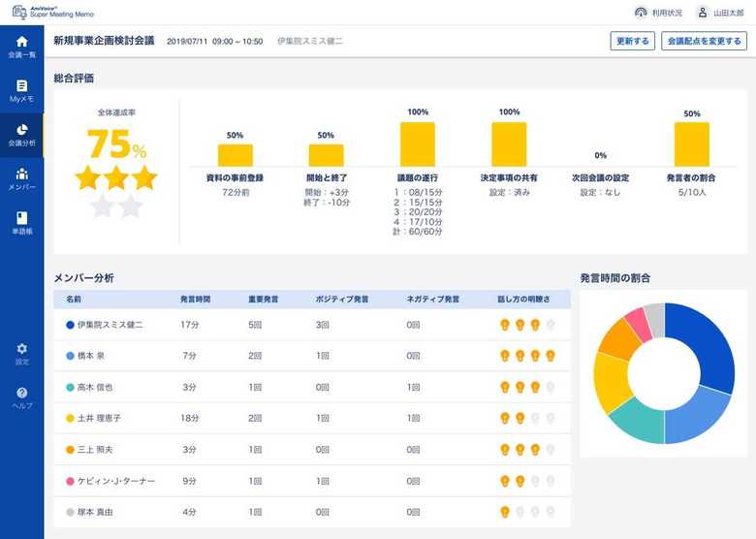
Task: Select member row ケビン・J・ターナー
Action: click(312, 481)
